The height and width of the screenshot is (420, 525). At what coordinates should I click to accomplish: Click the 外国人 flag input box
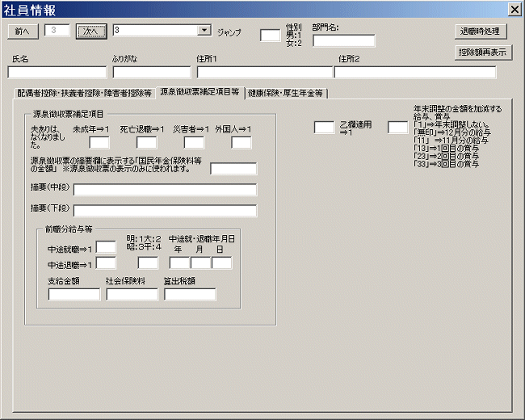pos(241,143)
